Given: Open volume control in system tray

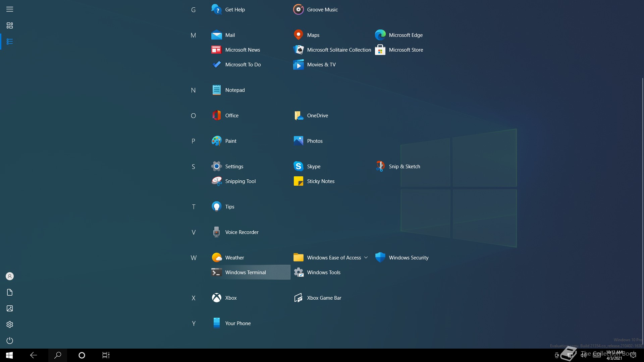Looking at the screenshot, I should pos(584,355).
